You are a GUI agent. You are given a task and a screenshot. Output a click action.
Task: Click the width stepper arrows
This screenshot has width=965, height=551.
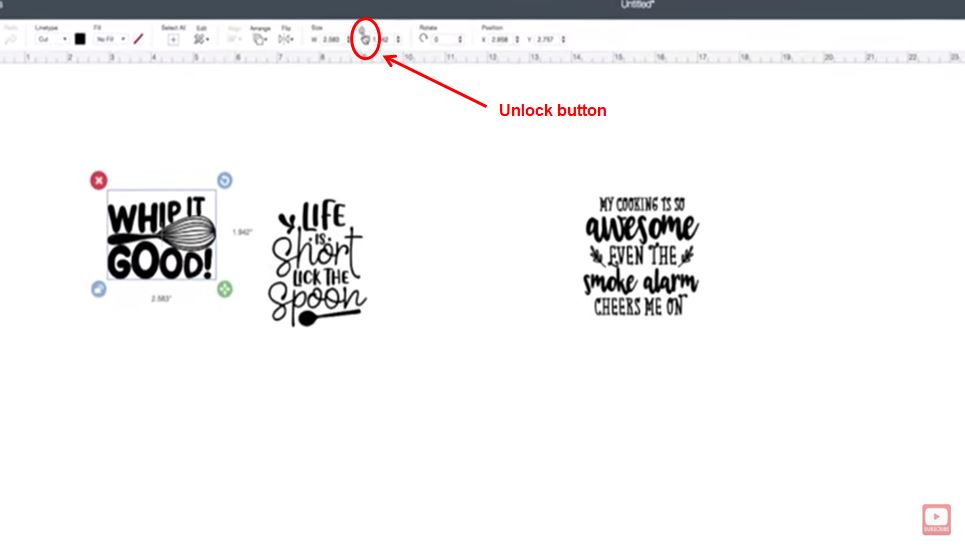(x=349, y=39)
